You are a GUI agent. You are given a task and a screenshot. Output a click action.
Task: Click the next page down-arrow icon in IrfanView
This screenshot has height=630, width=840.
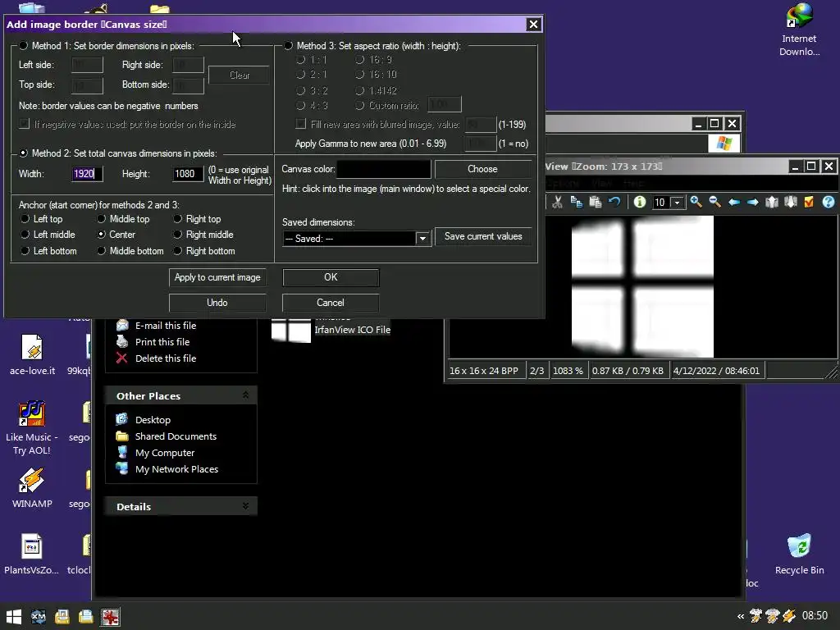coord(791,202)
